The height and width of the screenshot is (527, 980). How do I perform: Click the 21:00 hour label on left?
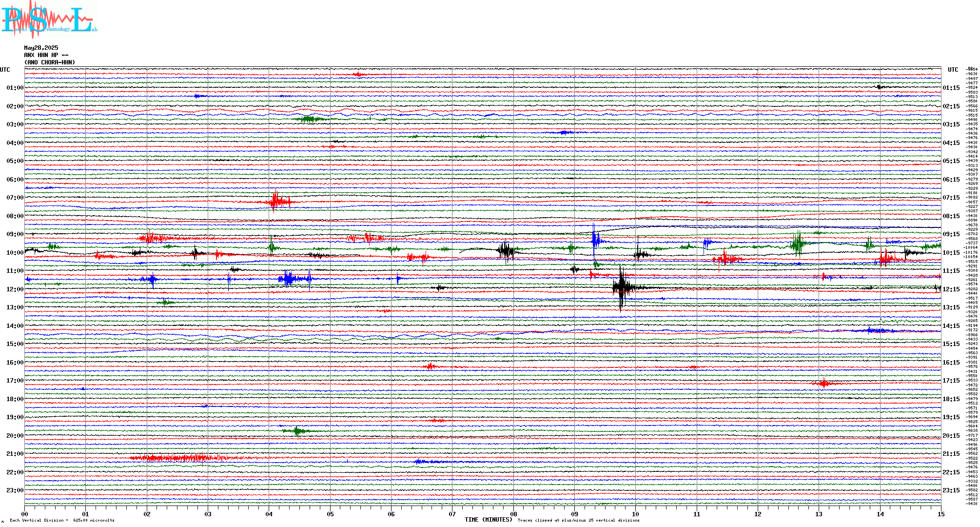[x=15, y=454]
